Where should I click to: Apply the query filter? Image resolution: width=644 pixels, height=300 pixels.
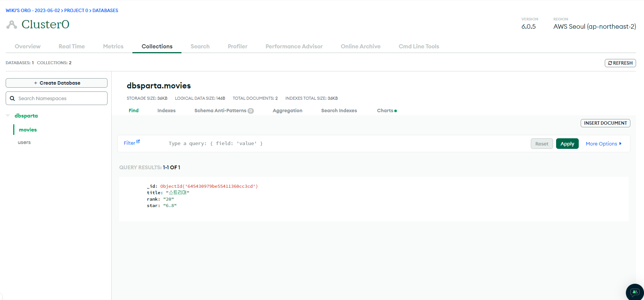(x=567, y=144)
